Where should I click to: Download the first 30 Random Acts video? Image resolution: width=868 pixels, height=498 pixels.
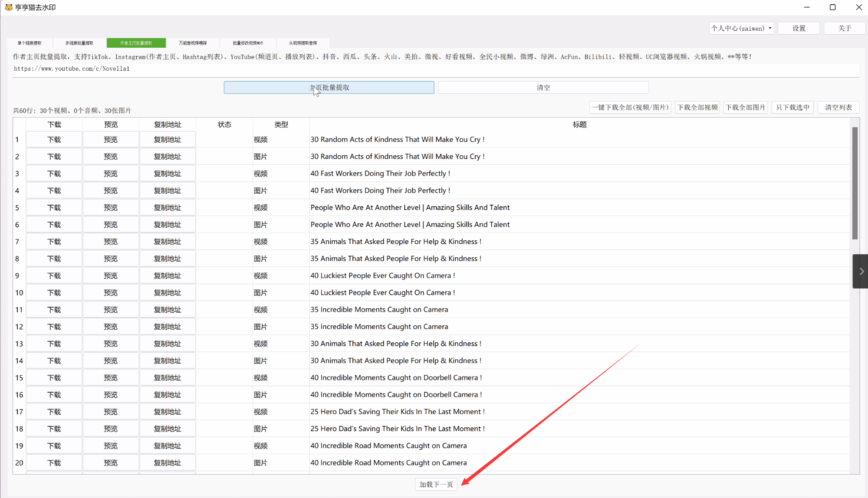[x=54, y=139]
